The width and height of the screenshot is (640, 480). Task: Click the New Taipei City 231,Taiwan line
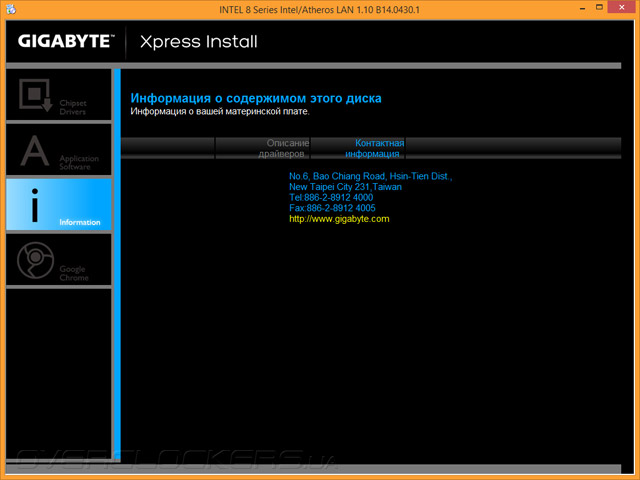pyautogui.click(x=345, y=187)
